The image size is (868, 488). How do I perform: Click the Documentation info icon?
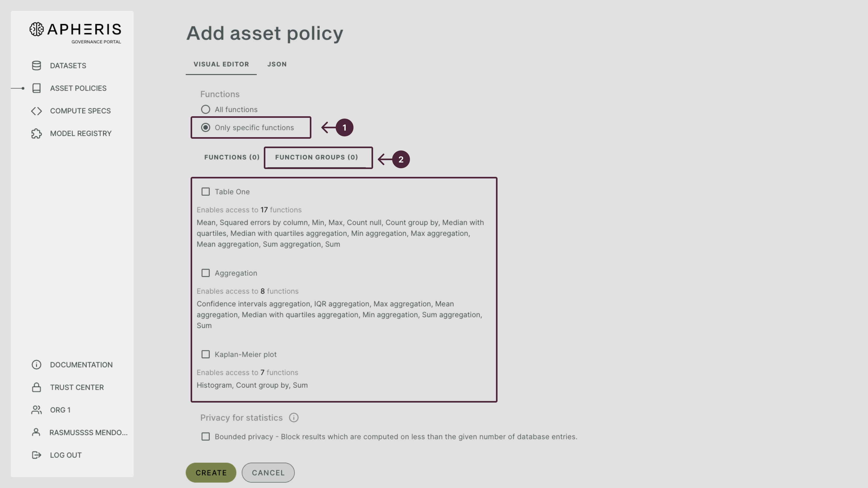(36, 365)
